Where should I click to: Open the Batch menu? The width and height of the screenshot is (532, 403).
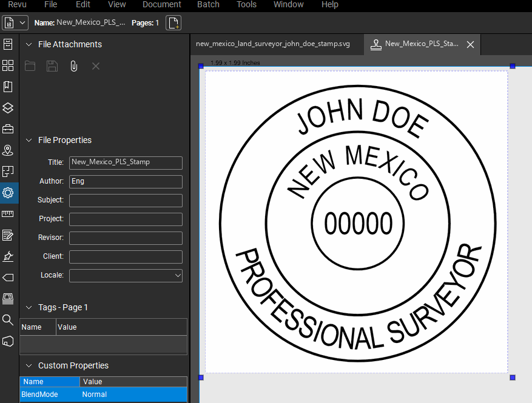(208, 4)
